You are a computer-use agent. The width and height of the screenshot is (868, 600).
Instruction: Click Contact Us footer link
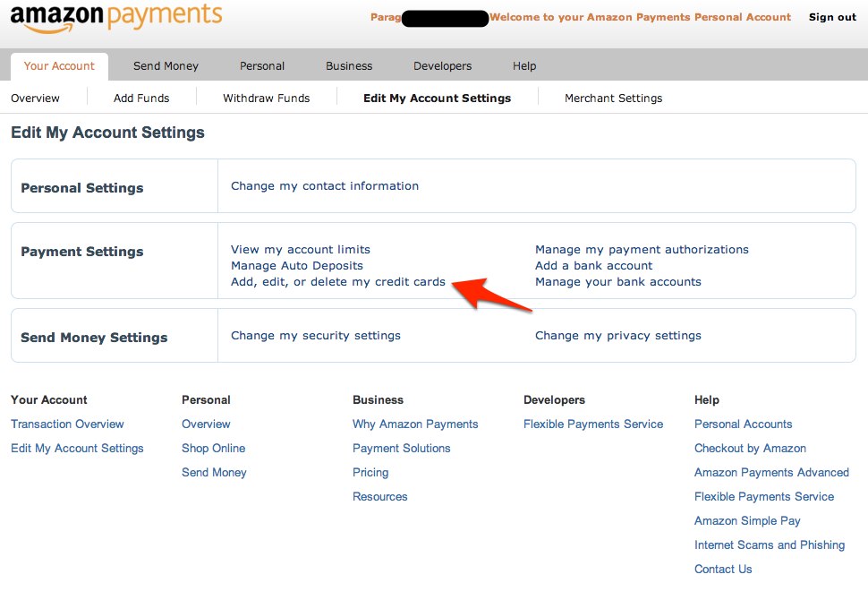[x=723, y=569]
